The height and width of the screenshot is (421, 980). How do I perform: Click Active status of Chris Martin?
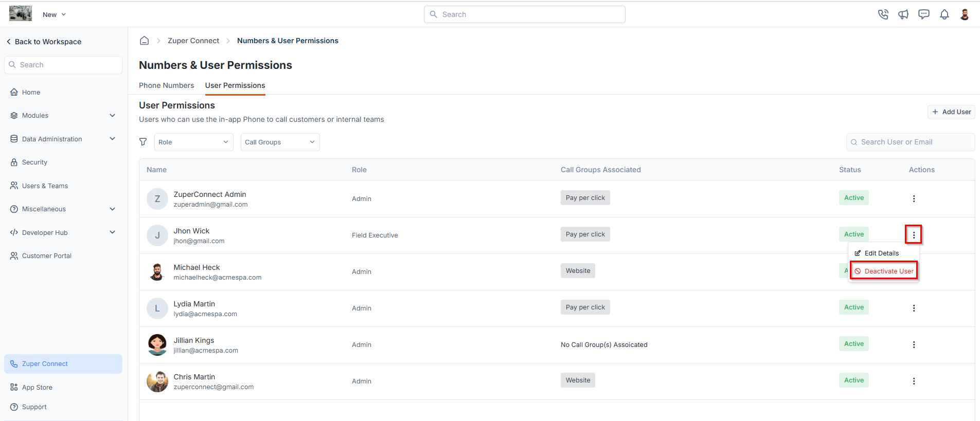(854, 380)
